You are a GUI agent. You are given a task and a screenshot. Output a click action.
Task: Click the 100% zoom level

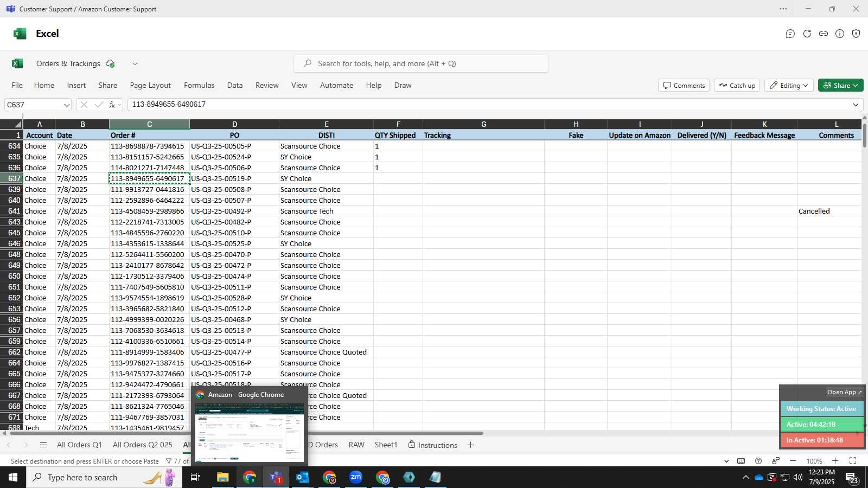[x=814, y=461]
